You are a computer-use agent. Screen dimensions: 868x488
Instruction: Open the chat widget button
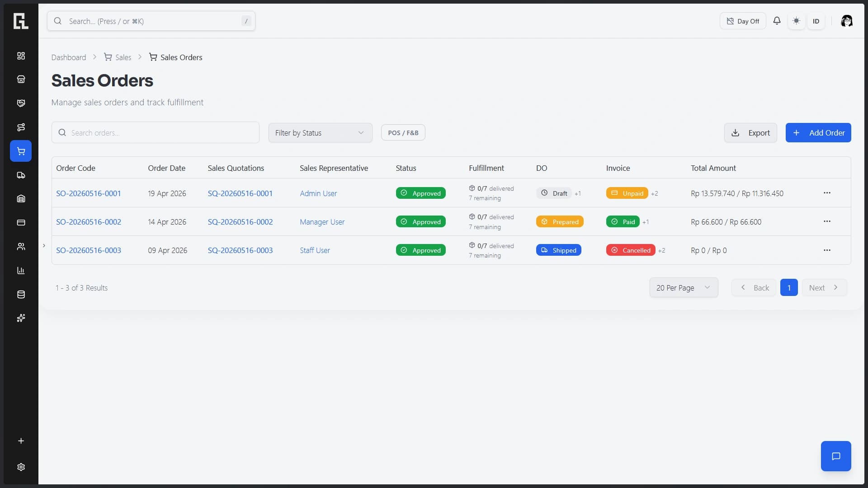pos(836,456)
